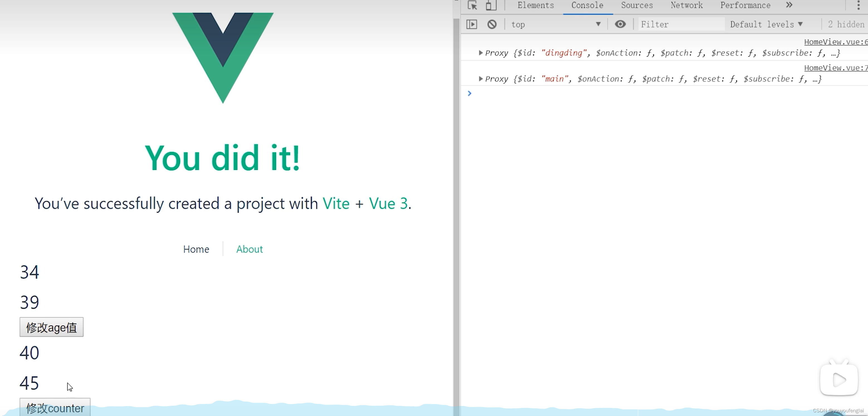Activate the inspect element picker icon

pos(472,5)
